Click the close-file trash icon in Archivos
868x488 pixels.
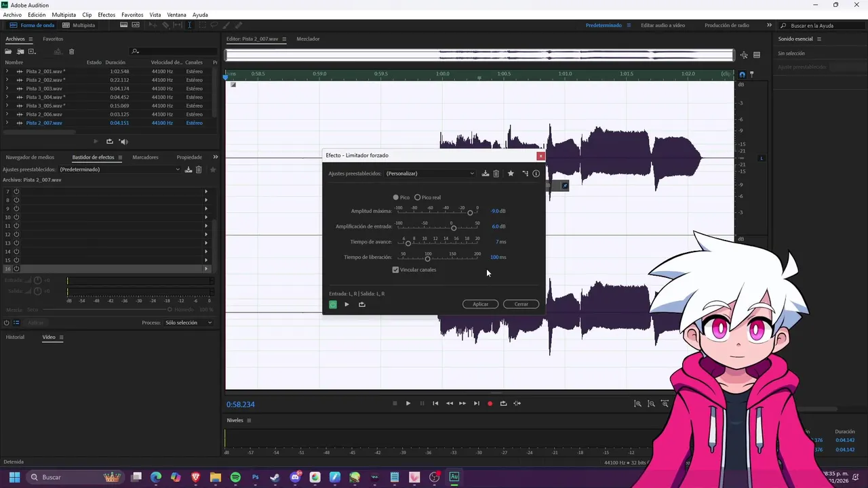coord(71,52)
